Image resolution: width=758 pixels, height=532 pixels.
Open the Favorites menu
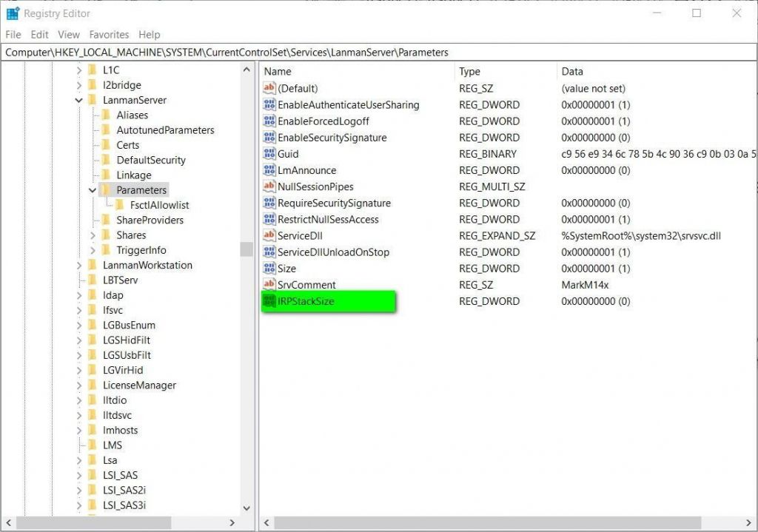click(x=109, y=34)
